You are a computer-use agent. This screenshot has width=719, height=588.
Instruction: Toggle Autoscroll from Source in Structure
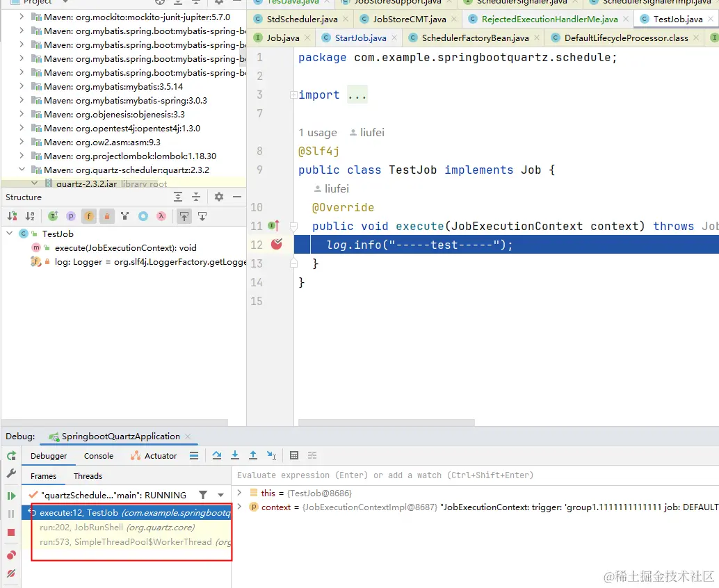[x=202, y=216]
